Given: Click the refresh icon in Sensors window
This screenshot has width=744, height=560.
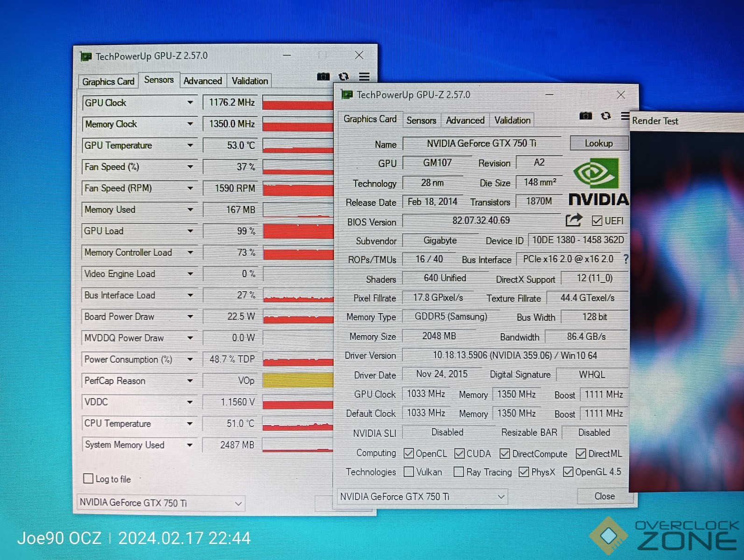Looking at the screenshot, I should click(x=344, y=77).
